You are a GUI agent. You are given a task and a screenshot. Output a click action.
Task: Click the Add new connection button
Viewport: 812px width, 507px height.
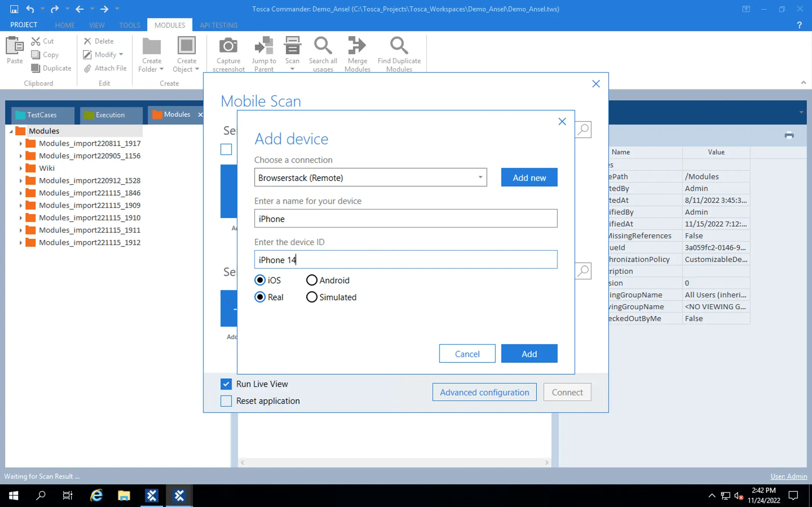pyautogui.click(x=529, y=177)
